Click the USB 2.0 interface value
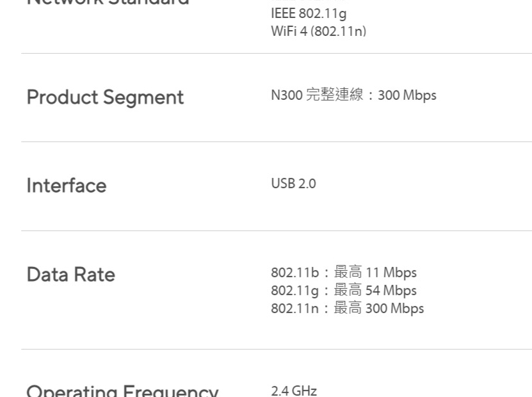This screenshot has width=532, height=397. (x=293, y=184)
